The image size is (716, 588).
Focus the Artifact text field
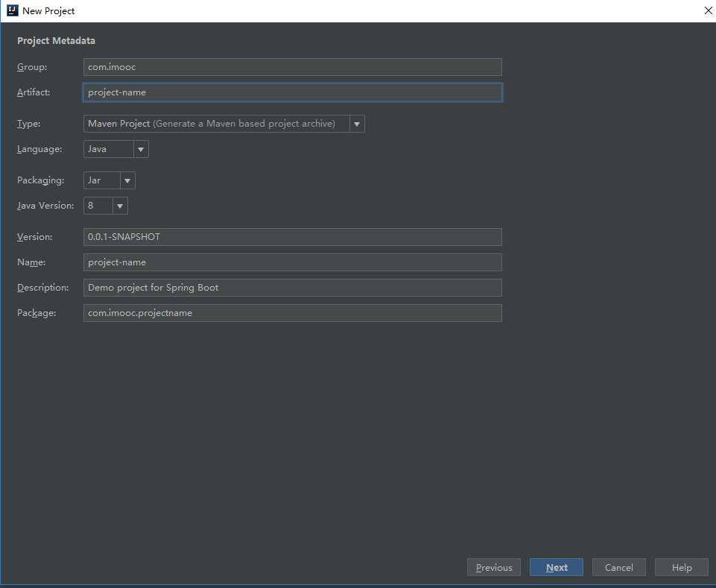click(292, 92)
